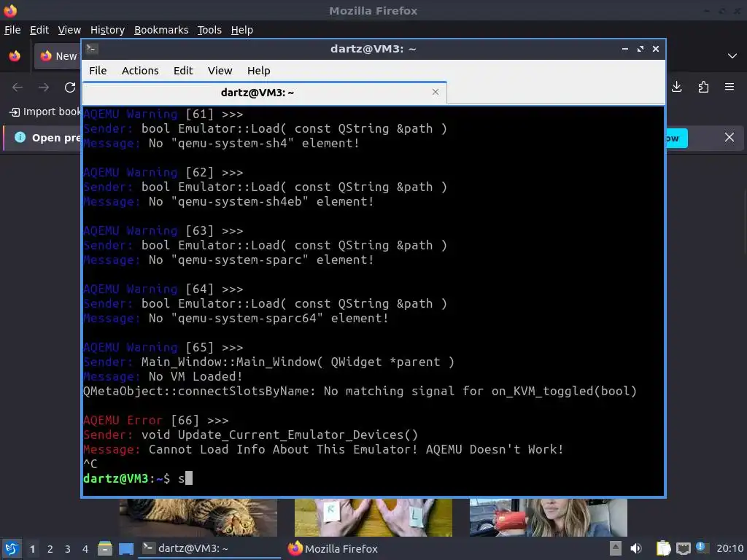Open the volume control tray icon
747x560 pixels.
tap(636, 549)
